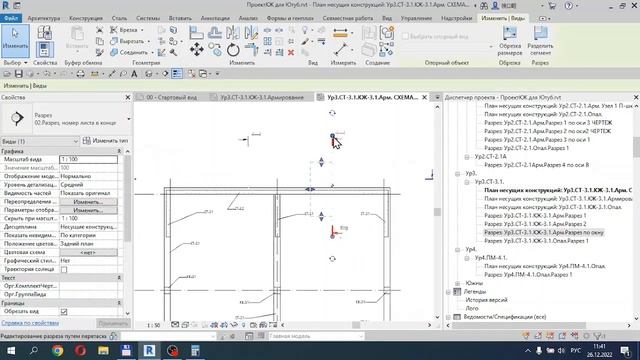The image size is (640, 360).
Task: Select the Move tool with four arrows
Action: 196,50
